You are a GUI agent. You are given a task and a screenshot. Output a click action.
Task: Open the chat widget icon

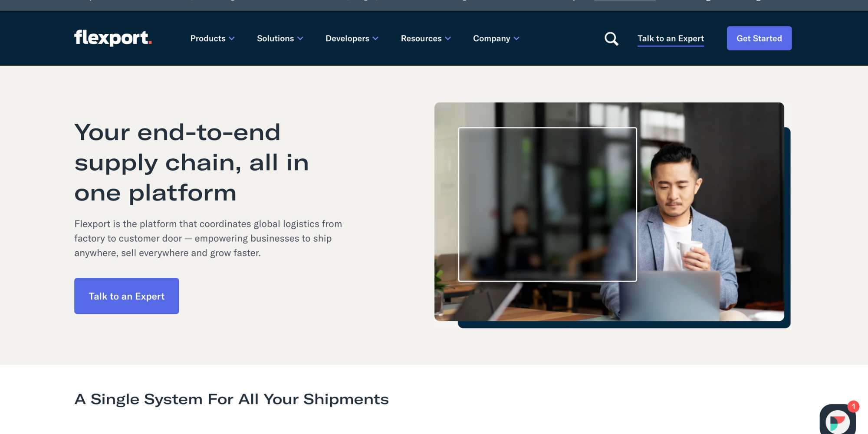point(838,420)
